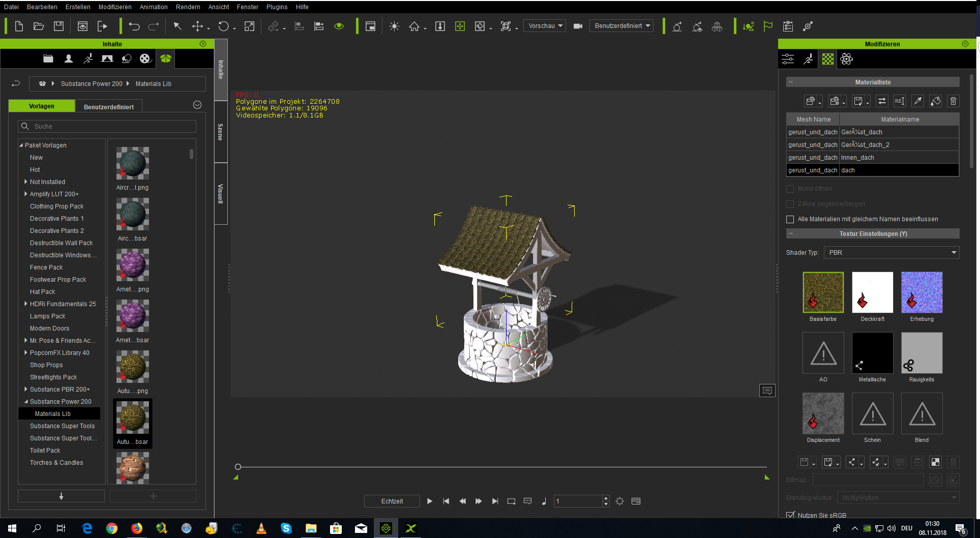
Task: Click the timeline settings gear icon
Action: coord(620,501)
